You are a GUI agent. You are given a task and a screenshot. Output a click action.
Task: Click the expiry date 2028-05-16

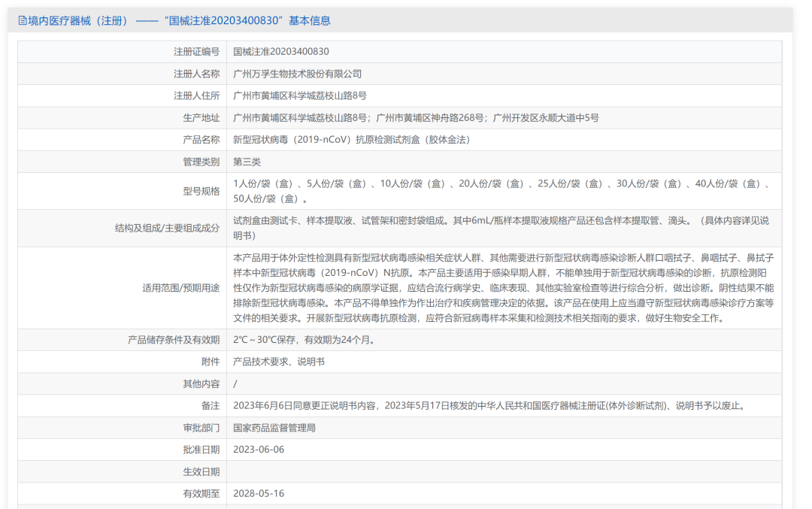[x=259, y=494]
